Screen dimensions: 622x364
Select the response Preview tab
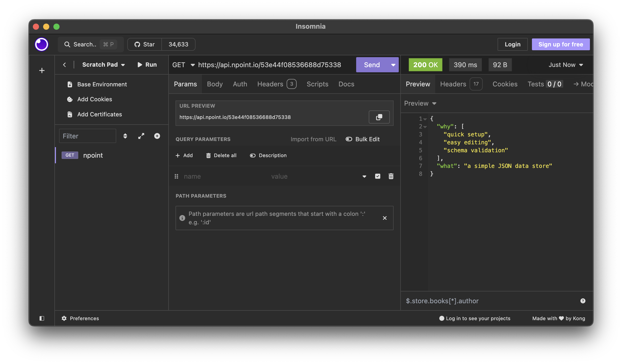[418, 84]
